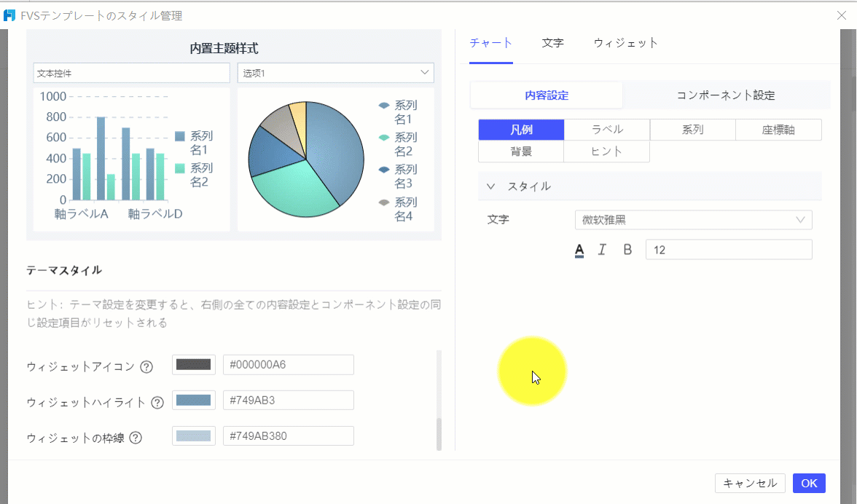The width and height of the screenshot is (857, 504).
Task: Open the 选项1 preview dropdown
Action: tap(335, 73)
